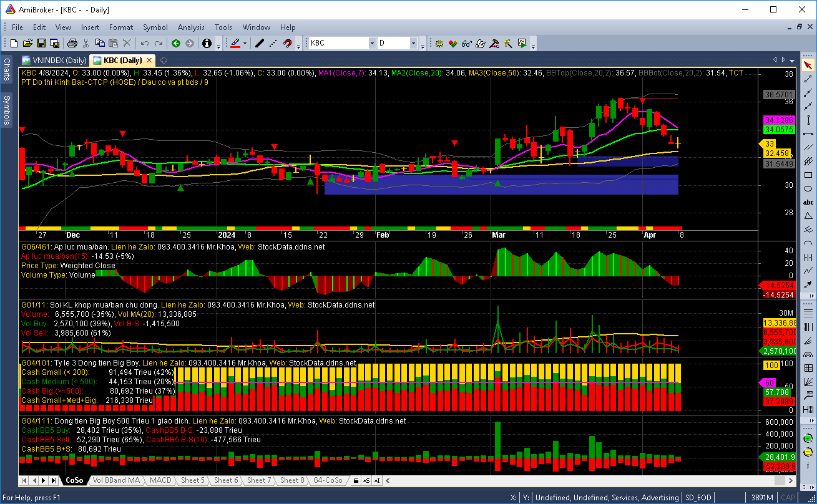The height and width of the screenshot is (504, 817).
Task: Click the yellow zoom-out icon bottom right
Action: (808, 452)
